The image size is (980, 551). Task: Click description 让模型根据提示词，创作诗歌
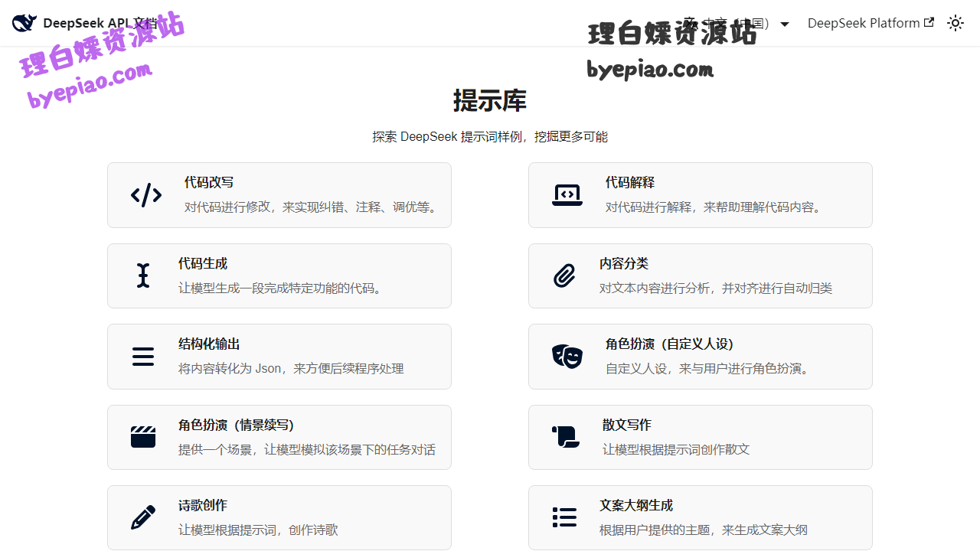pyautogui.click(x=258, y=530)
